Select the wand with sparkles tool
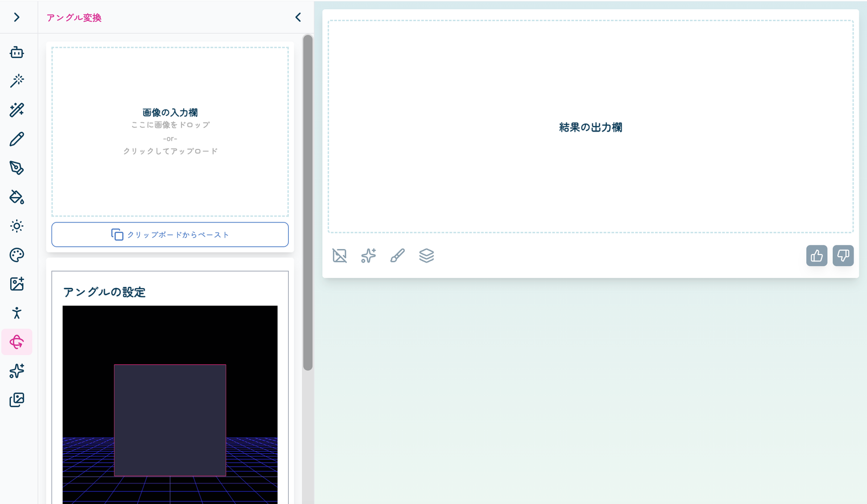867x504 pixels. tap(17, 110)
